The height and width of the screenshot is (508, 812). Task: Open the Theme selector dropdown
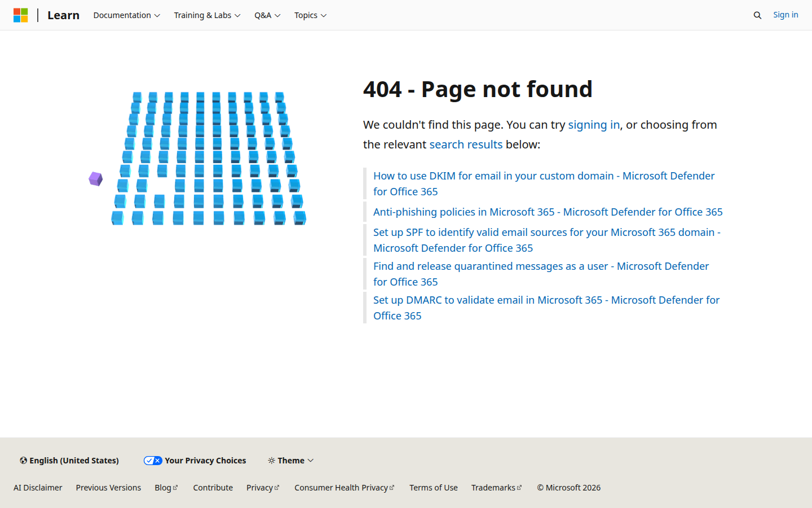[291, 461]
